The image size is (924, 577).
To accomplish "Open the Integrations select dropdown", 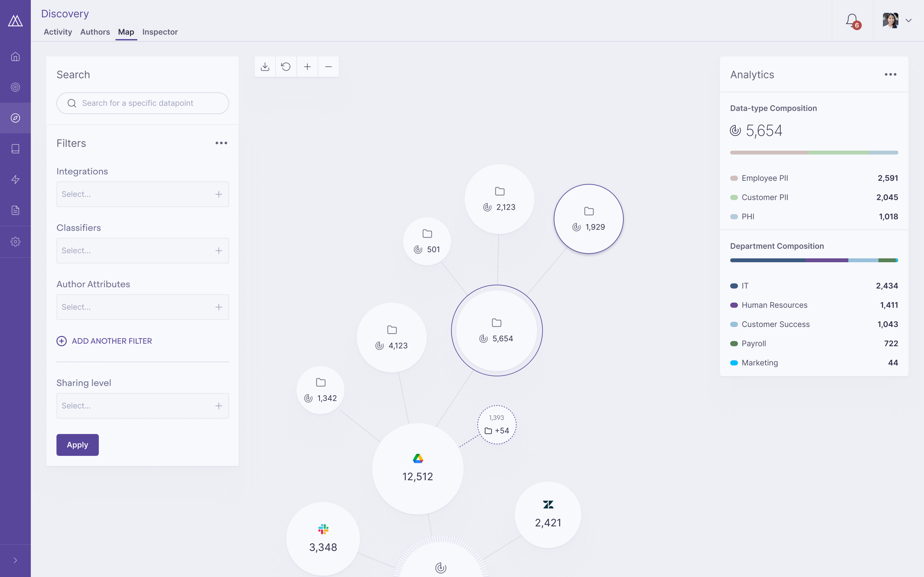I will coord(143,194).
